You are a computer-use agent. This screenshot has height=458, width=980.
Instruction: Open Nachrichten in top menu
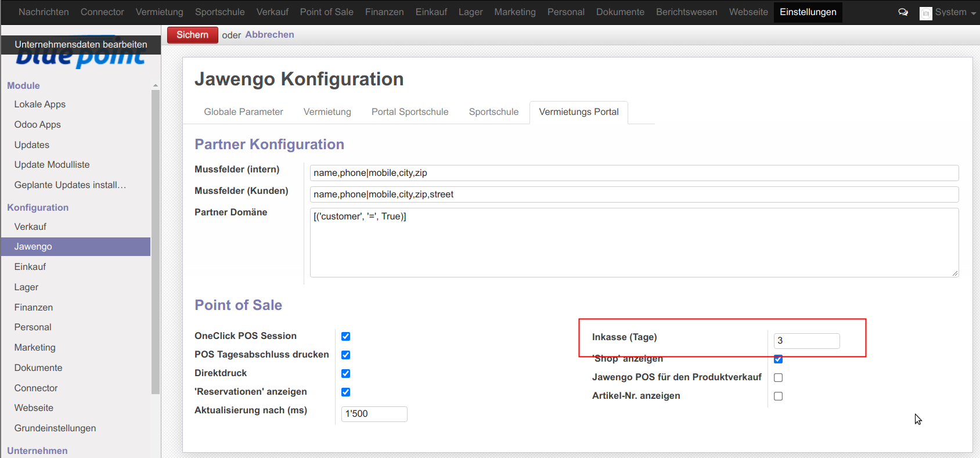(x=44, y=12)
